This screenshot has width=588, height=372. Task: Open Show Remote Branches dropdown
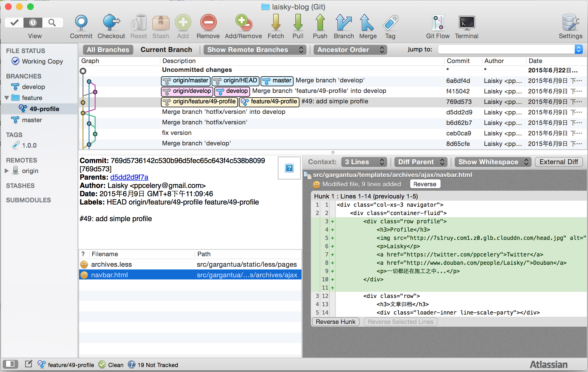pyautogui.click(x=255, y=50)
